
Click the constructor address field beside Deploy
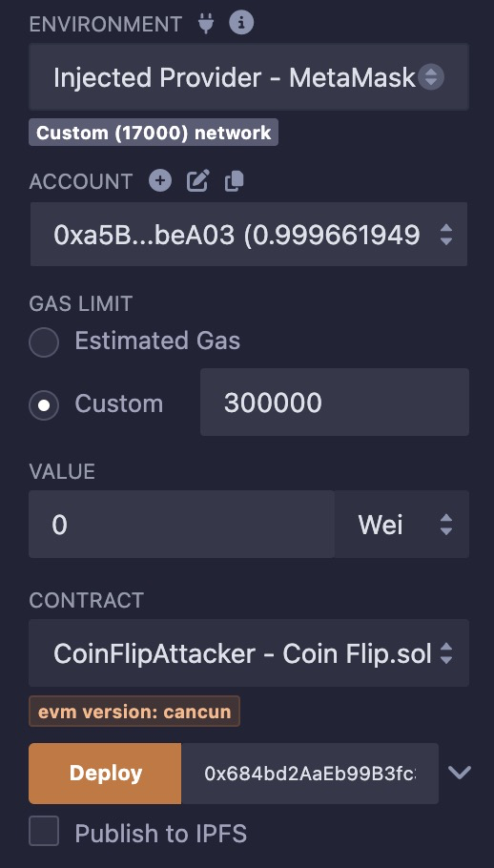coord(310,774)
